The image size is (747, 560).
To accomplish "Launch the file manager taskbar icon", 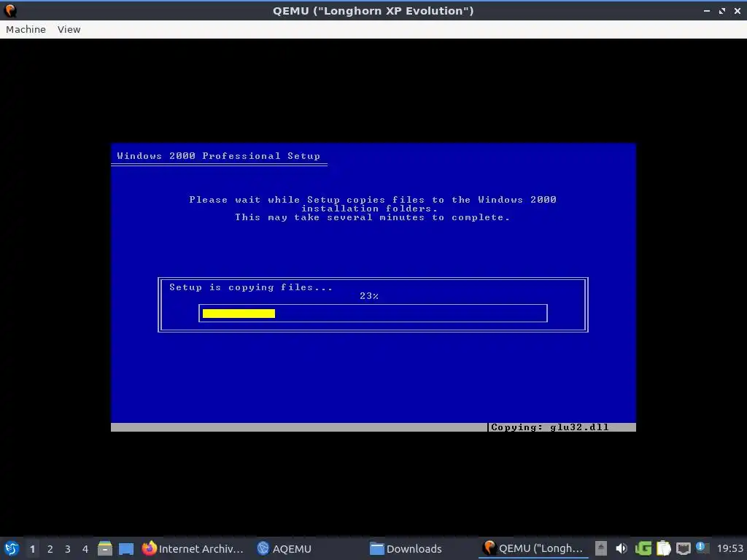I will pyautogui.click(x=105, y=548).
